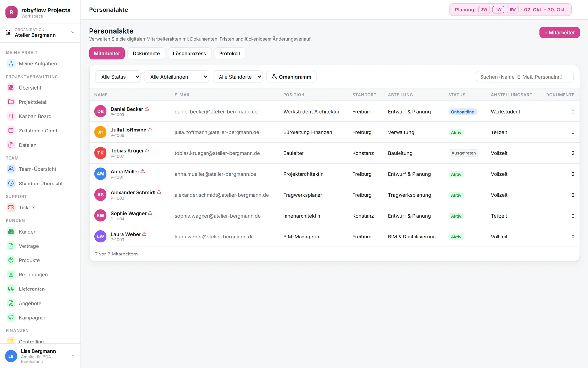This screenshot has width=588, height=368.
Task: Switch to the Dokumente tab
Action: [146, 53]
